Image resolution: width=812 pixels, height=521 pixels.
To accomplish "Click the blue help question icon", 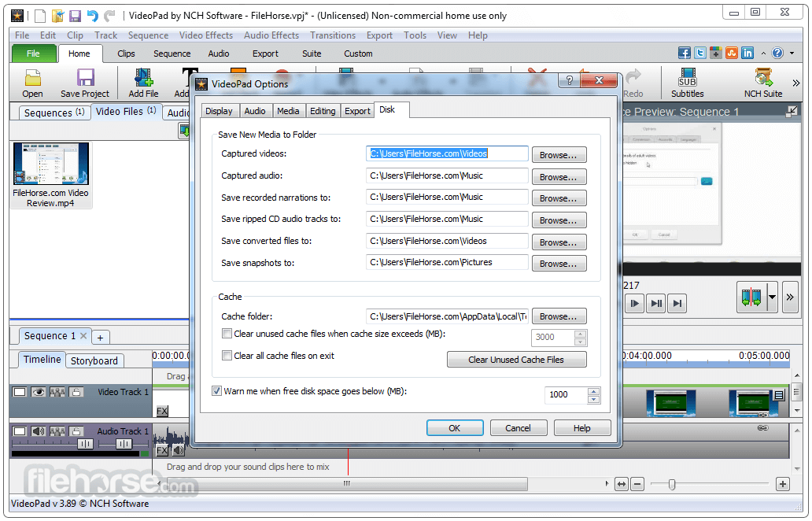I will 777,53.
